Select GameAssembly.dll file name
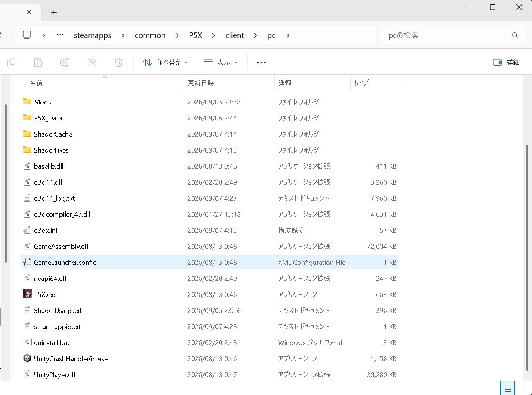 [x=61, y=246]
